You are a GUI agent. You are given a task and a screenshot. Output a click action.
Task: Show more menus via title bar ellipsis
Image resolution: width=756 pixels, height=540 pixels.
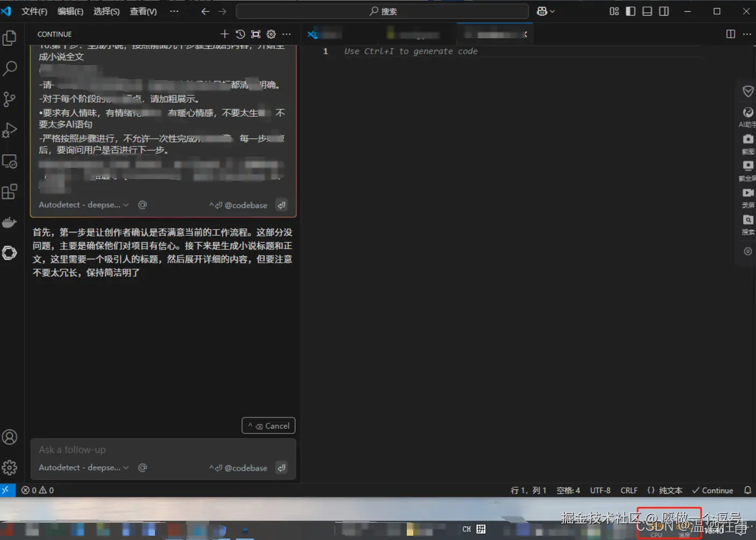click(x=174, y=11)
